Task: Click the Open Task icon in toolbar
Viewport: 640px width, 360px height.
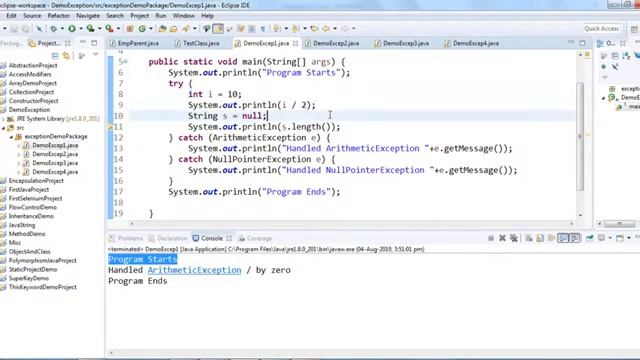Action: (173, 29)
